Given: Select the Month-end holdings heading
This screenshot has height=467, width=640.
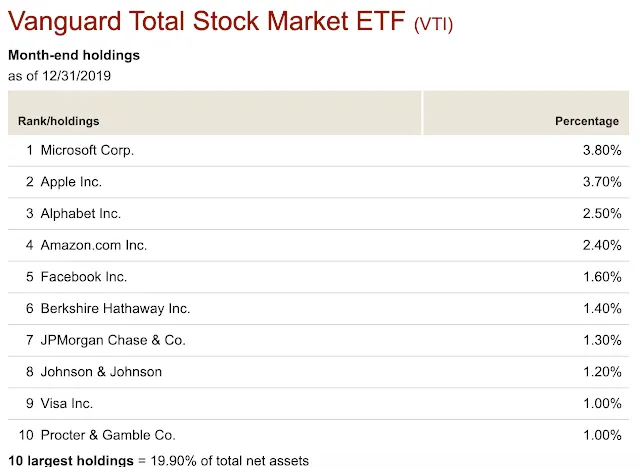Looking at the screenshot, I should 74,56.
